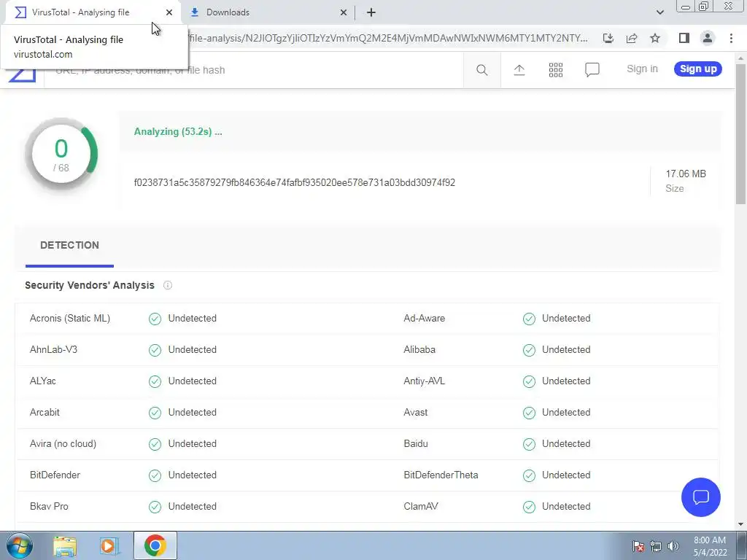The width and height of the screenshot is (747, 560).
Task: Select the DETECTION tab
Action: 69,245
